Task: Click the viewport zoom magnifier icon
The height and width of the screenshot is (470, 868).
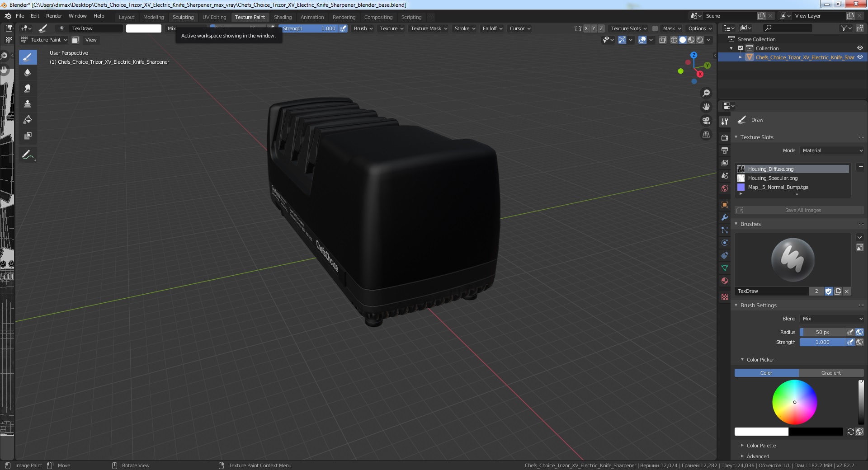Action: point(706,93)
